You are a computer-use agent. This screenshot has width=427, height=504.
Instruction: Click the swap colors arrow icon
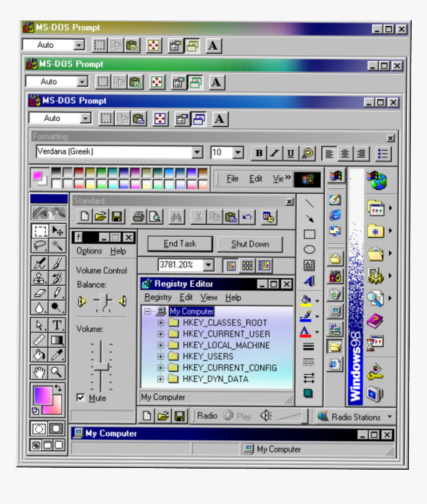[x=58, y=388]
